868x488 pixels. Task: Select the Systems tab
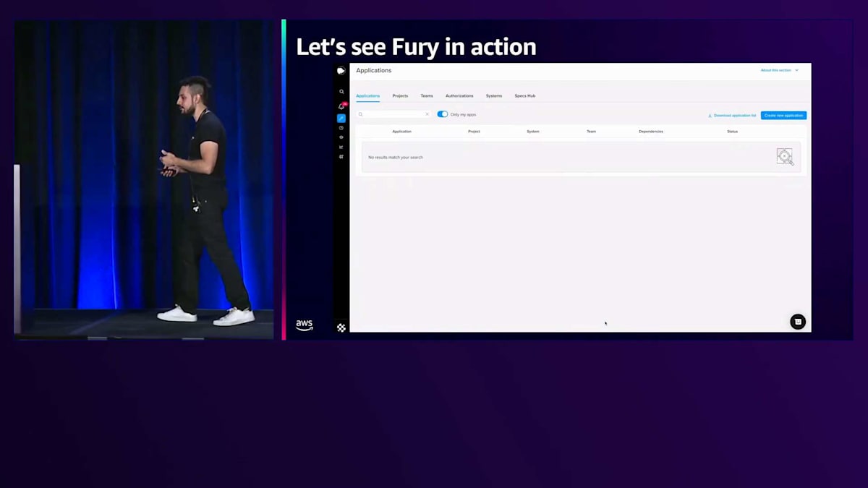coord(494,95)
